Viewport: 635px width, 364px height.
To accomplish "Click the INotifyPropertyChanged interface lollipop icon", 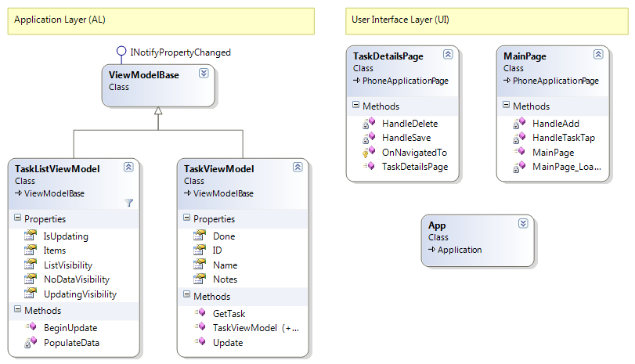I will [x=121, y=52].
